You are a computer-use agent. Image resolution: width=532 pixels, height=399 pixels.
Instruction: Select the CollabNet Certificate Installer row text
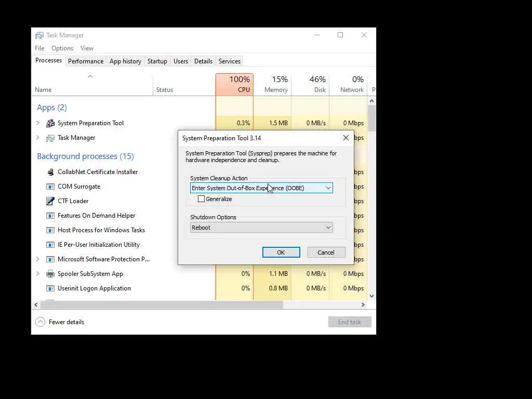pyautogui.click(x=98, y=172)
